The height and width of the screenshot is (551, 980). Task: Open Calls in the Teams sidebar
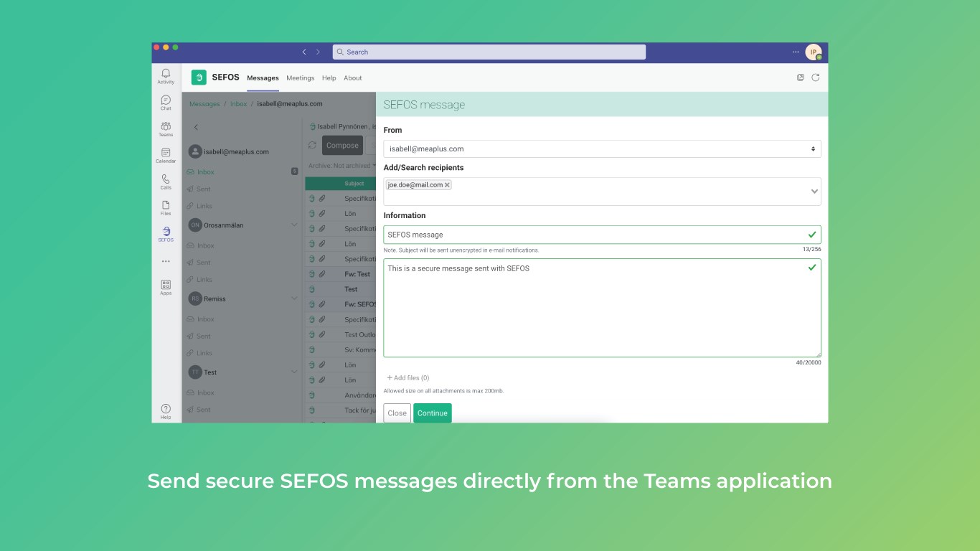[166, 182]
